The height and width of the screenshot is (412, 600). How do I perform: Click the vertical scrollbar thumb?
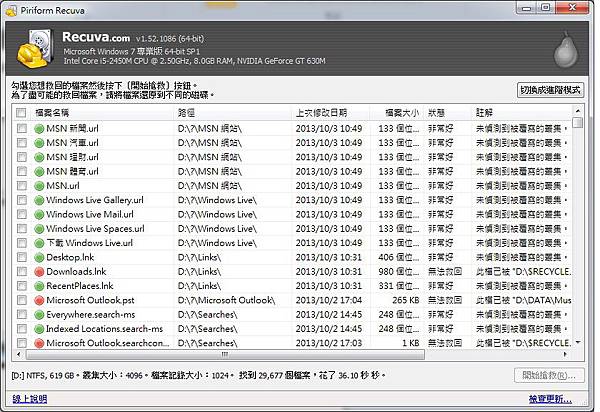[x=578, y=123]
